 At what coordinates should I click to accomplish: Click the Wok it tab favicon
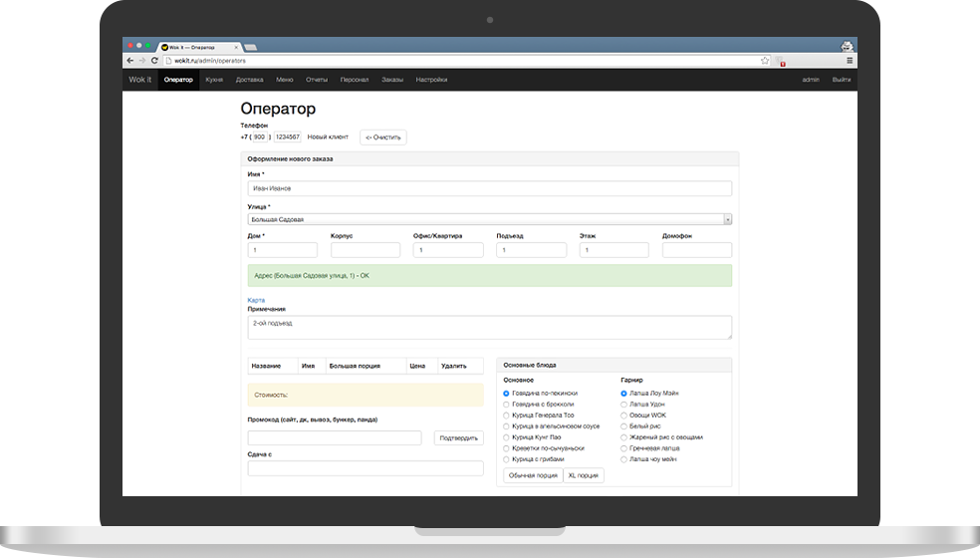point(164,47)
